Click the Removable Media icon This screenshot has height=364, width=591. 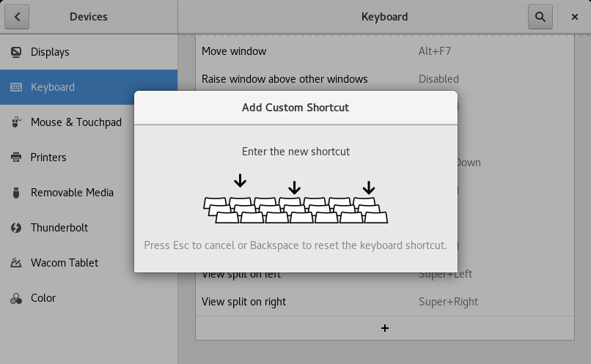(x=16, y=193)
